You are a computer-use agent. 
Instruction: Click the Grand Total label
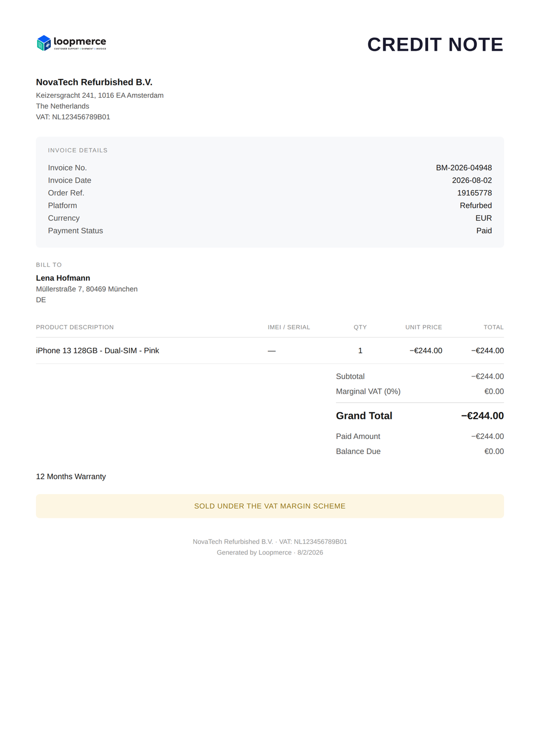click(364, 416)
